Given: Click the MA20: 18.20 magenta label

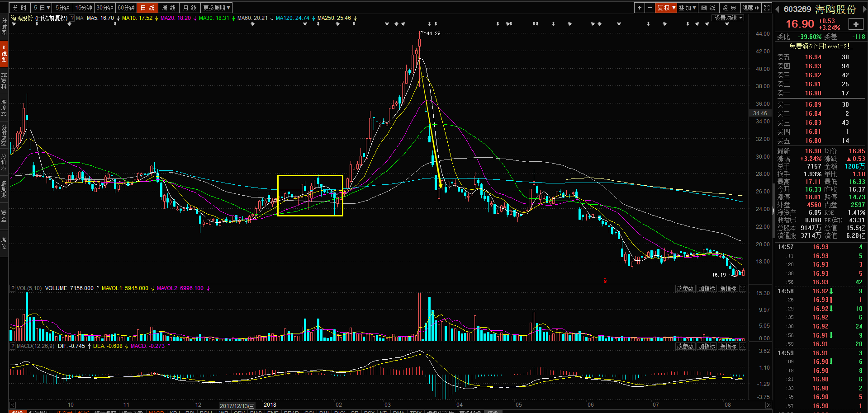Looking at the screenshot, I should click(x=176, y=18).
